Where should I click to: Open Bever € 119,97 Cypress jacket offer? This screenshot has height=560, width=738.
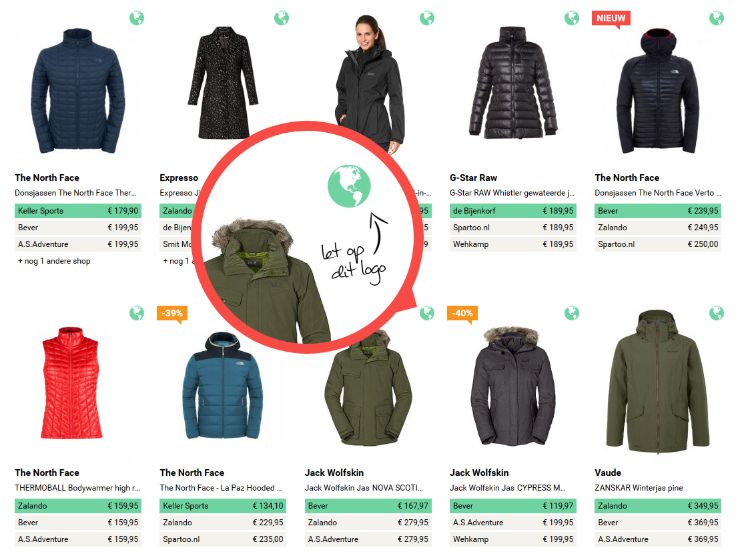[x=513, y=505]
